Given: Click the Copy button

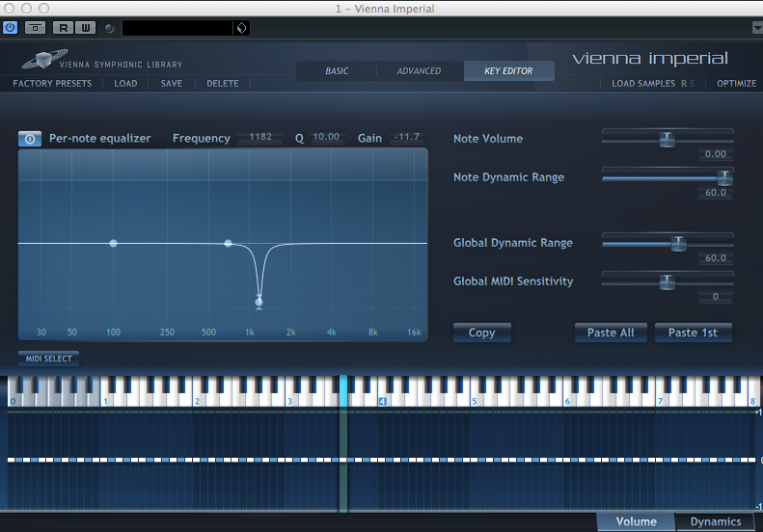Looking at the screenshot, I should [481, 332].
